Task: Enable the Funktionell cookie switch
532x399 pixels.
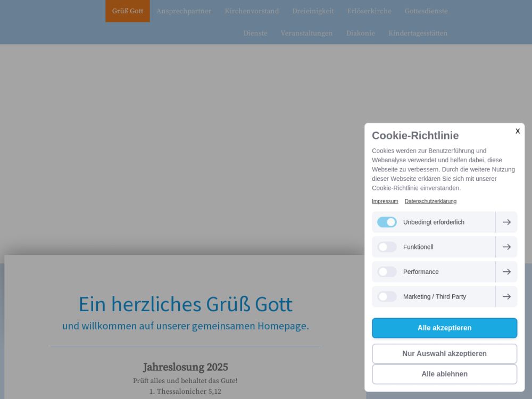Action: 387,247
